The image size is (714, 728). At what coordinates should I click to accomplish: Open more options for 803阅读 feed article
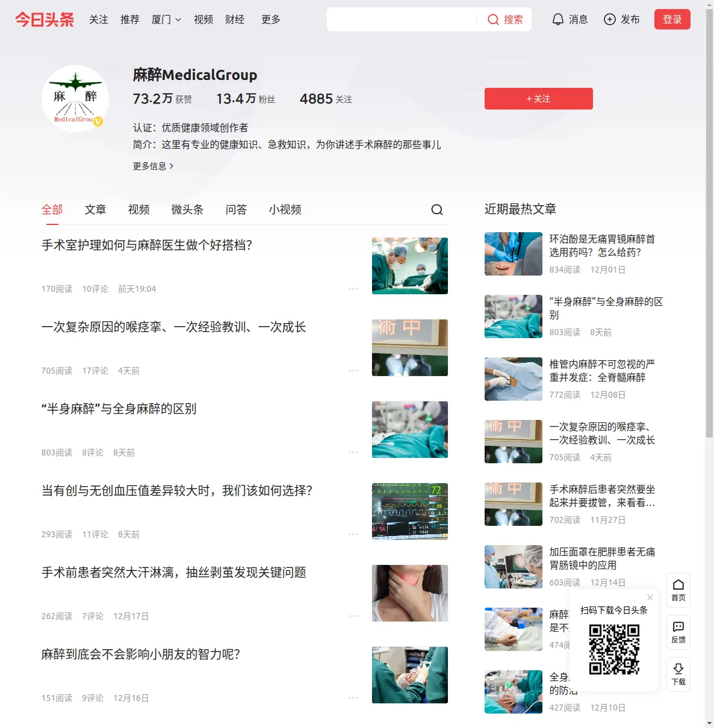coord(353,452)
